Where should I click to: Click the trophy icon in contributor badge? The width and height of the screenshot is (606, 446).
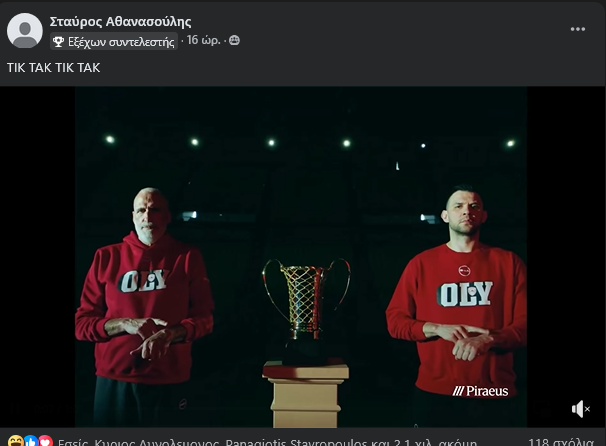(58, 41)
